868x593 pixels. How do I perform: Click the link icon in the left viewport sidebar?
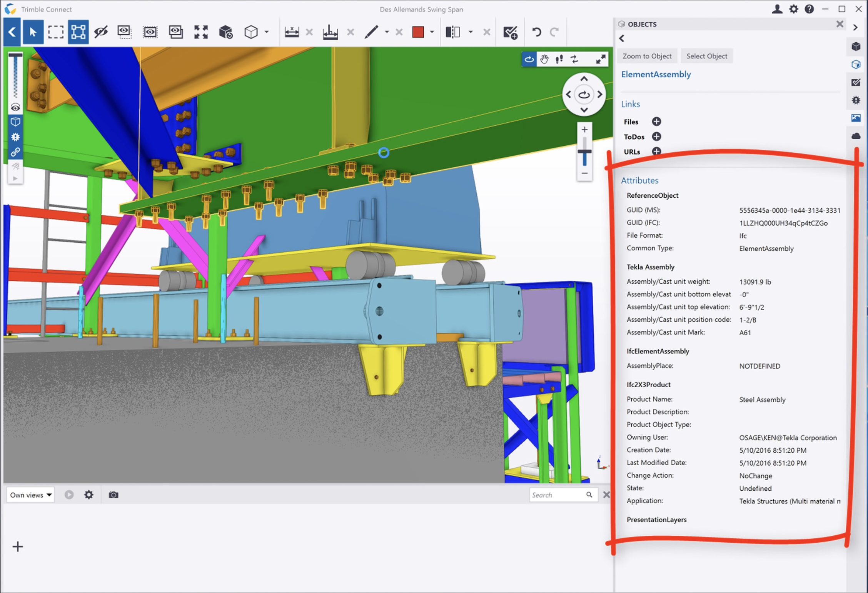(15, 152)
